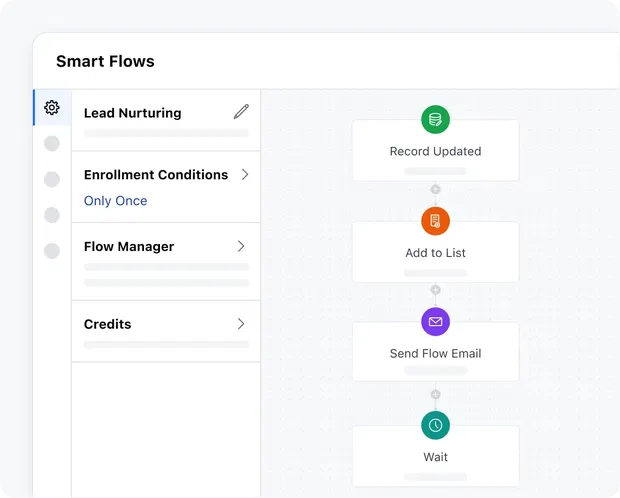Image resolution: width=620 pixels, height=498 pixels.
Task: Open the Enrollment Conditions section
Action: point(166,187)
